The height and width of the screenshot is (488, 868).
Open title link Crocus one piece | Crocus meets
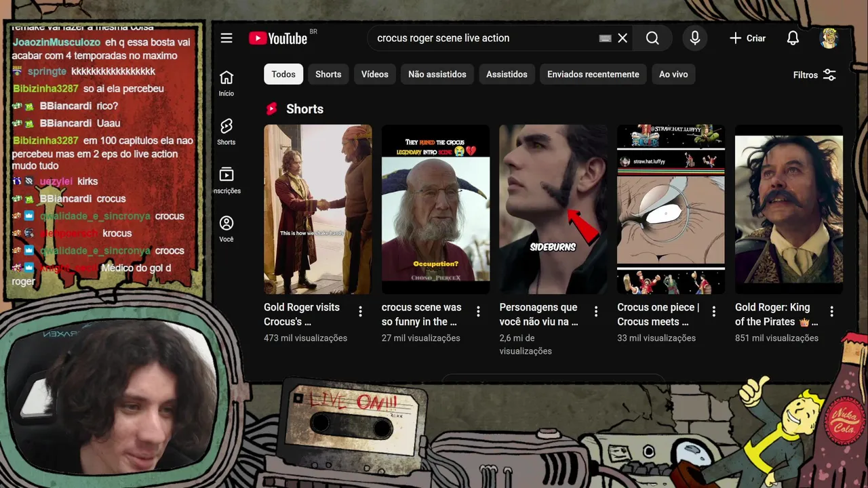(x=658, y=314)
